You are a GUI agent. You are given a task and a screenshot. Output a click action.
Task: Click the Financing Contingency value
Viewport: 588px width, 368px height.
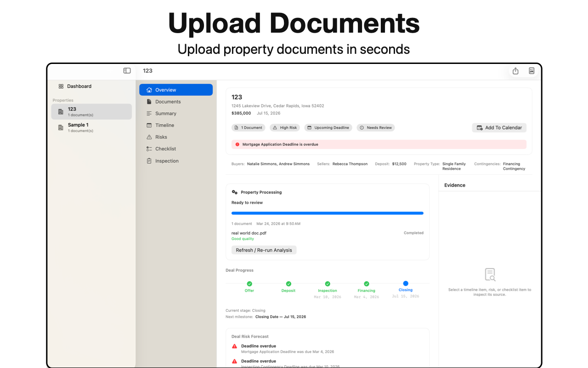[x=514, y=166]
